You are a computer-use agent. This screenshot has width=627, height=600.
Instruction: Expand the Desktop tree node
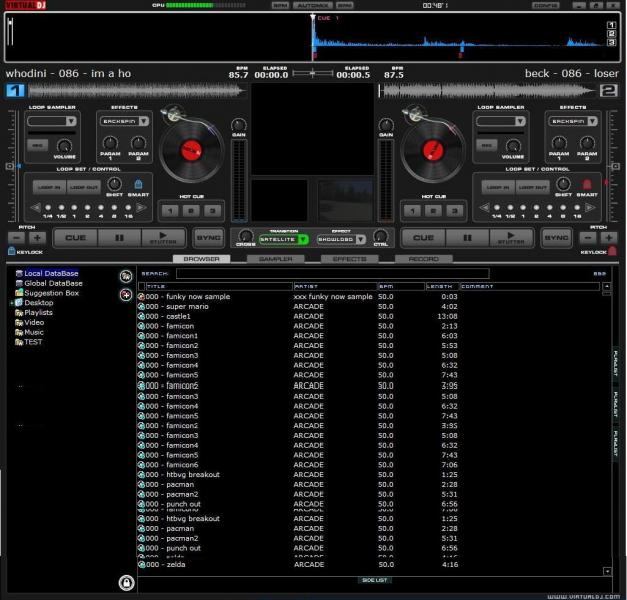11,303
